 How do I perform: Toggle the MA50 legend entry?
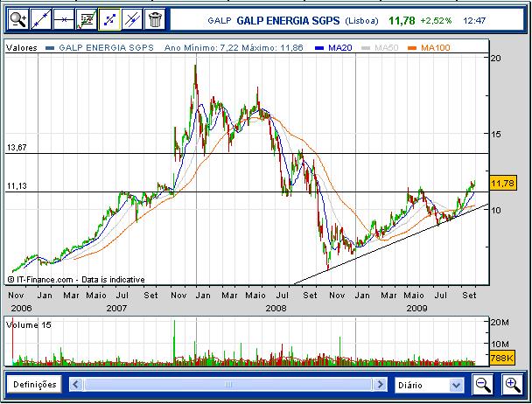(380, 48)
